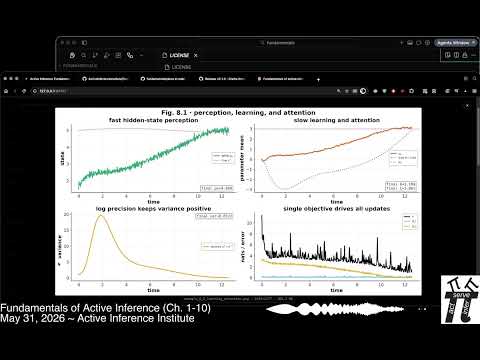Click the red extension icon in the browser toolbar
The height and width of the screenshot is (360, 480).
(x=394, y=91)
